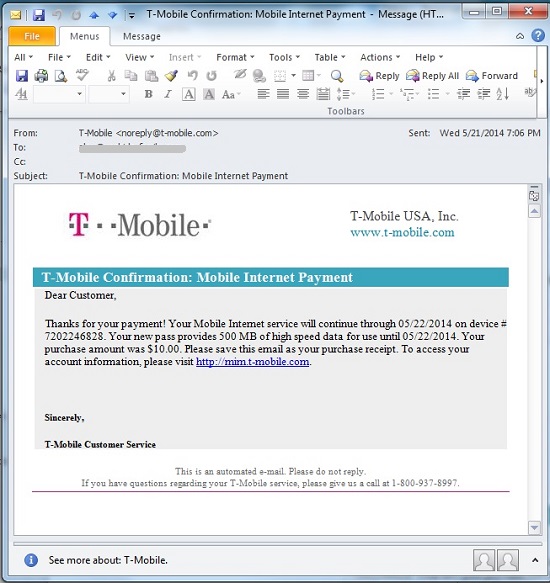This screenshot has height=583, width=550.
Task: Click sender T-Mobile <noreply@t-mobile.com>
Action: pyautogui.click(x=148, y=133)
